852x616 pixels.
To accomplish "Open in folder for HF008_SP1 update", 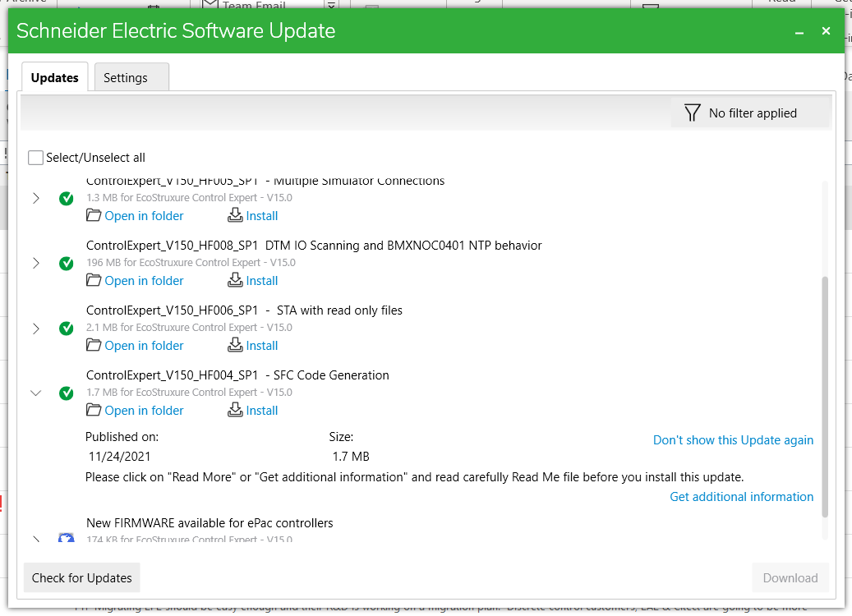I will click(x=144, y=281).
